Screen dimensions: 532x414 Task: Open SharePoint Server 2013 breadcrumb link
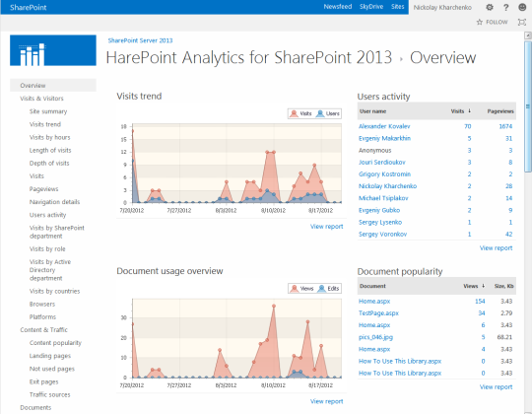(140, 40)
